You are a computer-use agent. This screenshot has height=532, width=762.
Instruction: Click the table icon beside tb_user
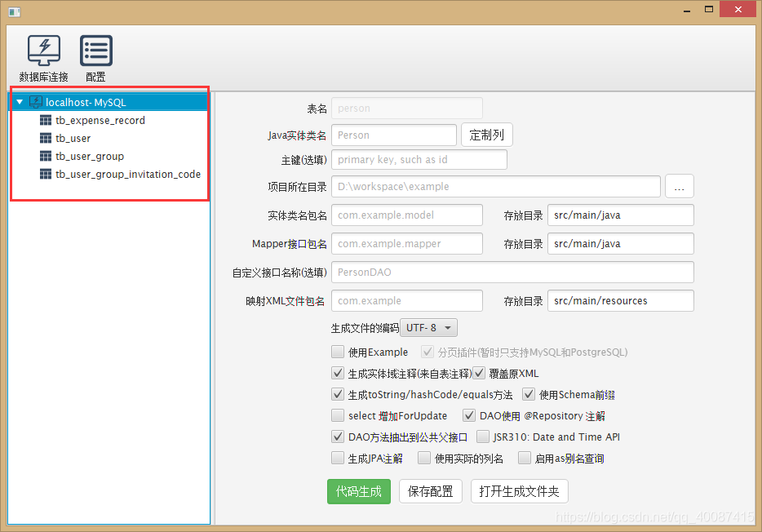click(47, 138)
